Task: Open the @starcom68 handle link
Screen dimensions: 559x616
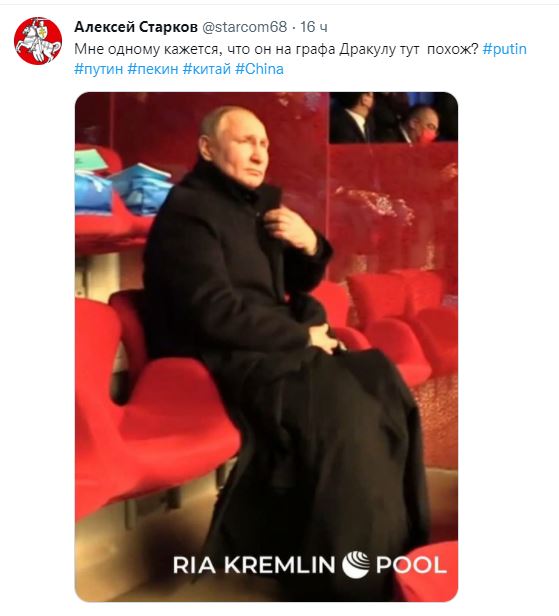Action: coord(244,27)
